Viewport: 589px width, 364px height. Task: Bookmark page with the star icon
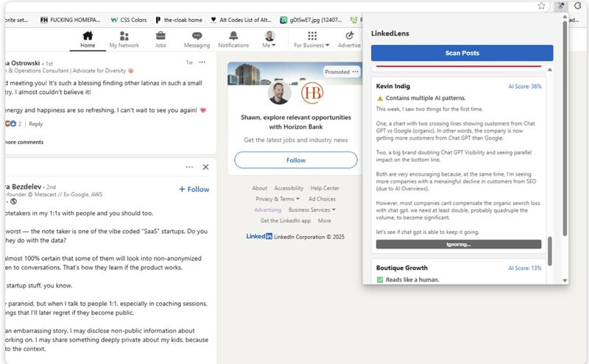coord(541,6)
